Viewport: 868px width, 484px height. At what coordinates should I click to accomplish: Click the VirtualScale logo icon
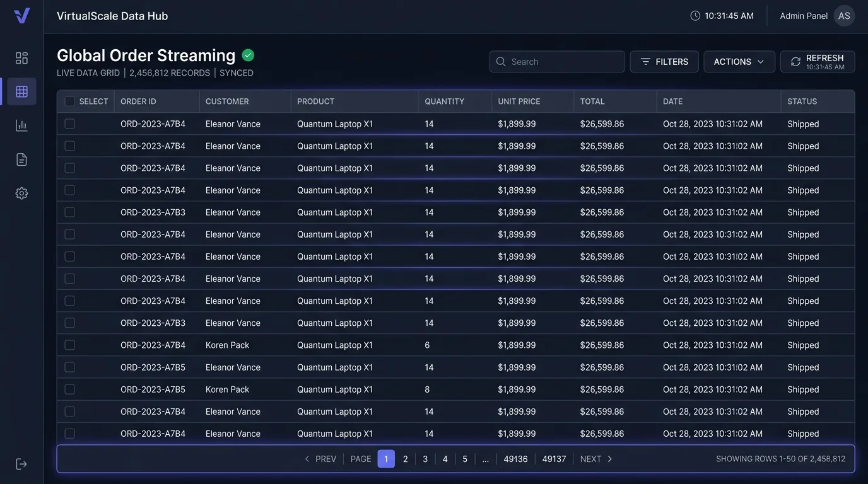[22, 16]
